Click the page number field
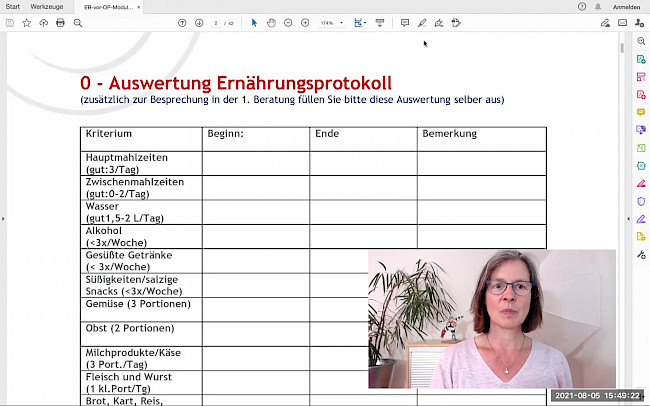The width and height of the screenshot is (650, 406). [216, 23]
